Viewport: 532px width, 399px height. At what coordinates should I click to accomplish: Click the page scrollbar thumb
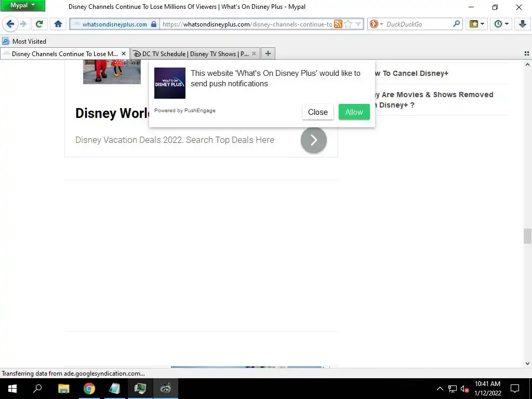click(527, 236)
